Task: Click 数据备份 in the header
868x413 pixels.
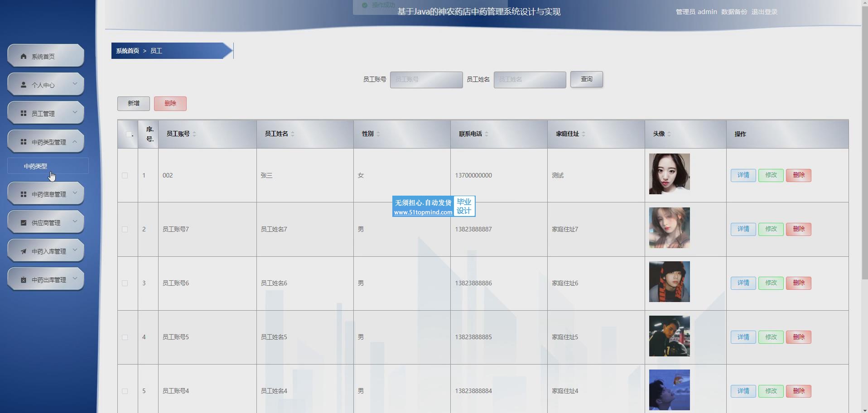Action: point(734,12)
